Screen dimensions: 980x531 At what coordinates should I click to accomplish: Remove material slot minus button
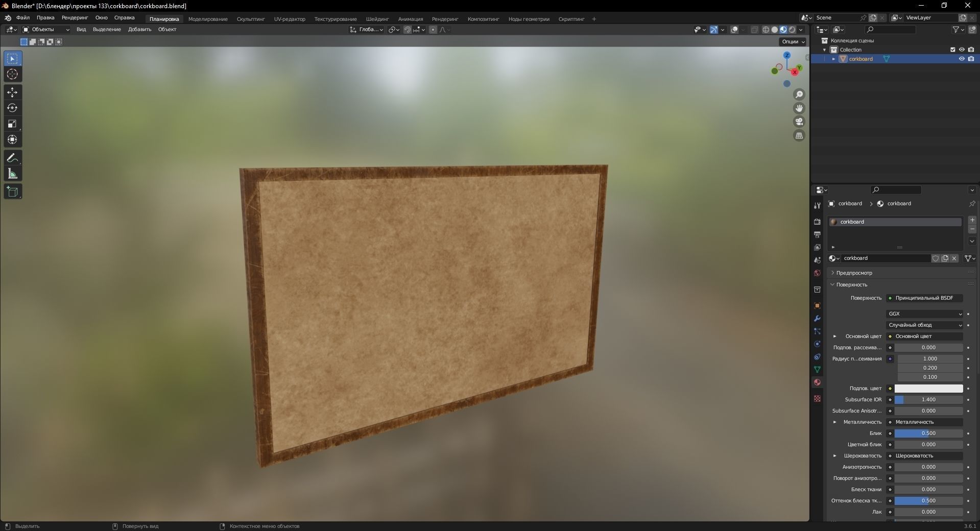click(972, 230)
